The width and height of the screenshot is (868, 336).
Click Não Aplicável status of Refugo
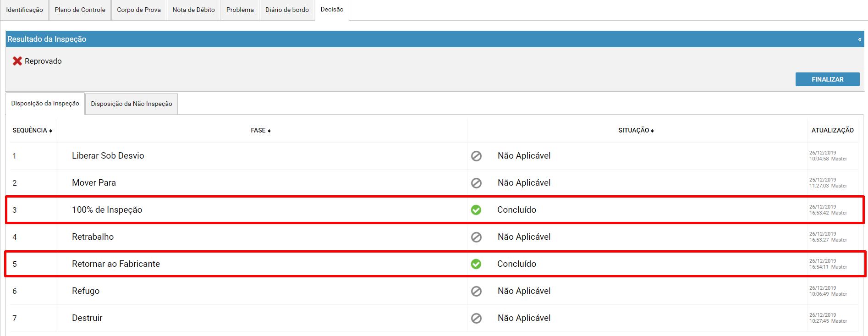[x=524, y=291]
